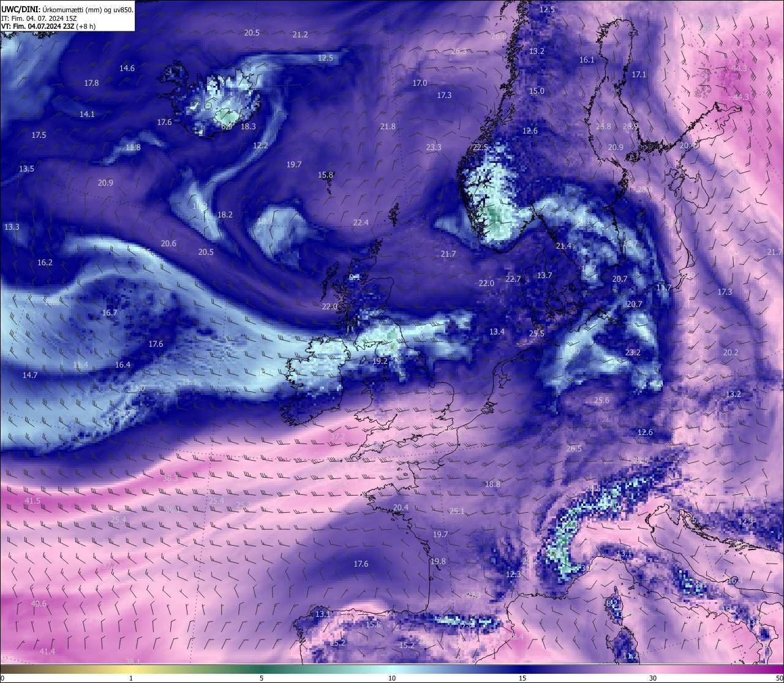This screenshot has height=683, width=784.
Task: Click the 18.2 value label
Action: click(x=225, y=215)
